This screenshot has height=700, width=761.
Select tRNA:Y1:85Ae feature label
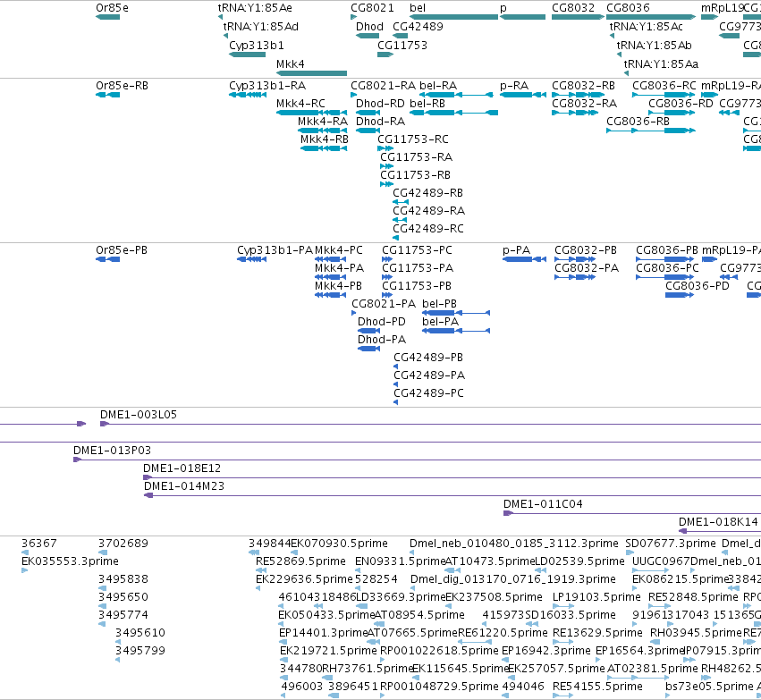tap(255, 8)
